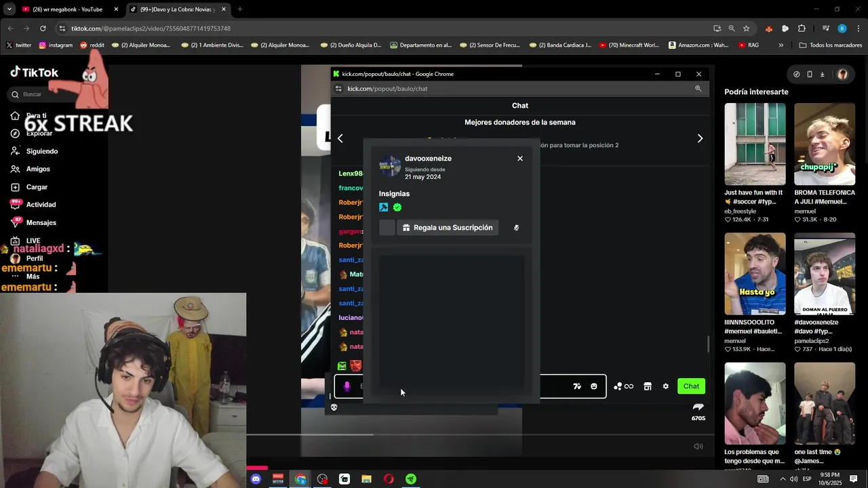This screenshot has width=868, height=488.
Task: Switch to Davo y La Cobra TikTok tab
Action: [178, 9]
